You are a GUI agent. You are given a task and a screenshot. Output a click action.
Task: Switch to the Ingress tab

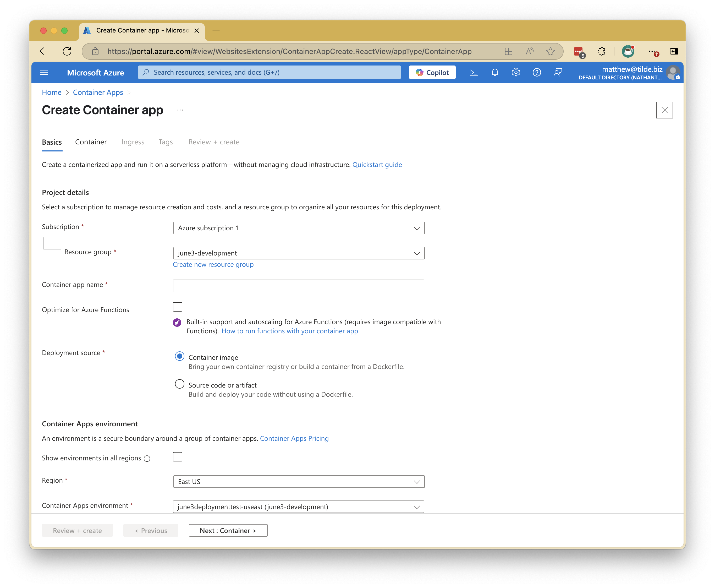click(x=133, y=142)
